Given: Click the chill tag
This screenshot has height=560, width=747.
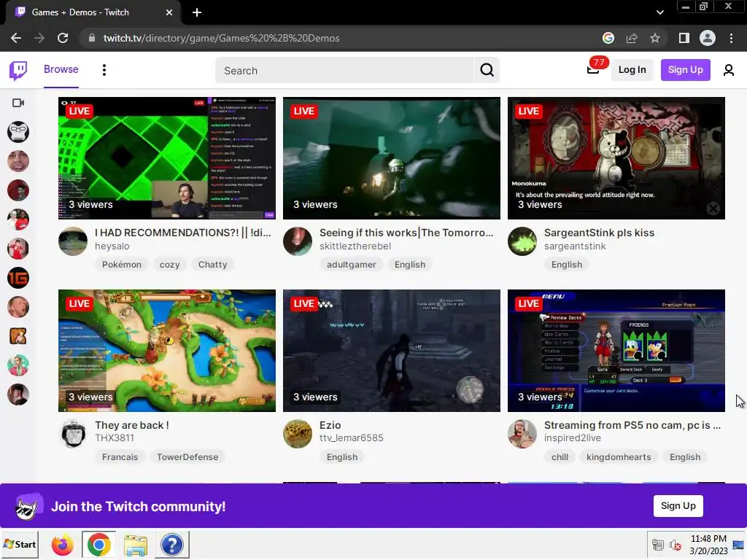Looking at the screenshot, I should (560, 456).
